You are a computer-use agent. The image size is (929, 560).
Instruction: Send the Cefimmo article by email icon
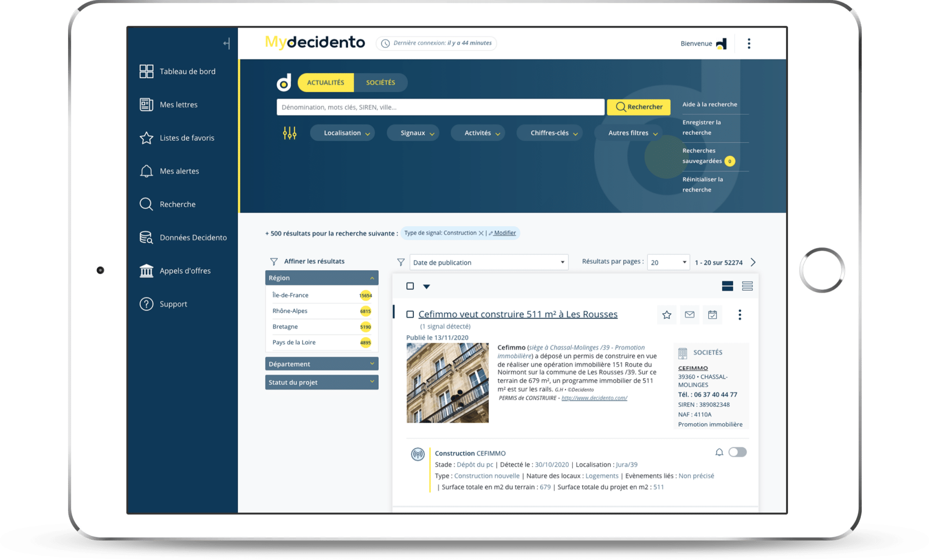click(689, 315)
